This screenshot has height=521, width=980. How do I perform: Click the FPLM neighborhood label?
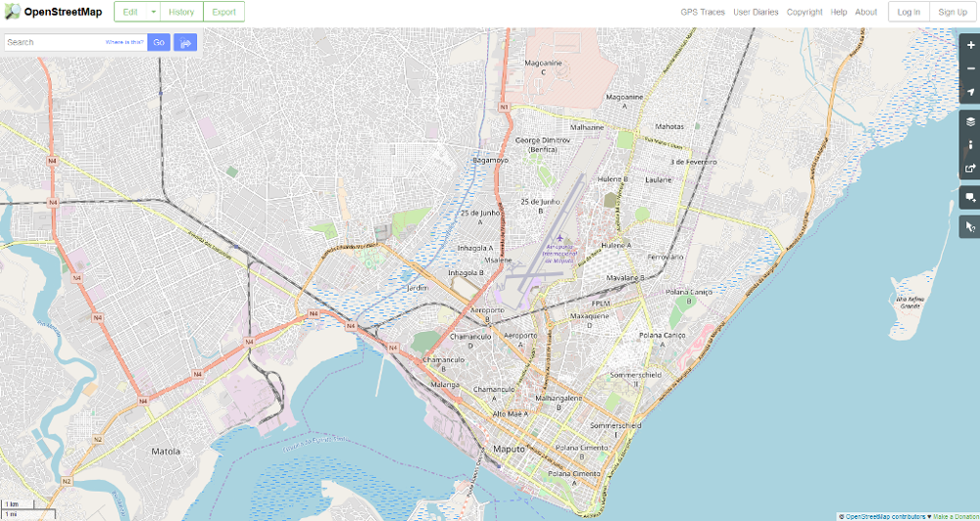point(600,303)
